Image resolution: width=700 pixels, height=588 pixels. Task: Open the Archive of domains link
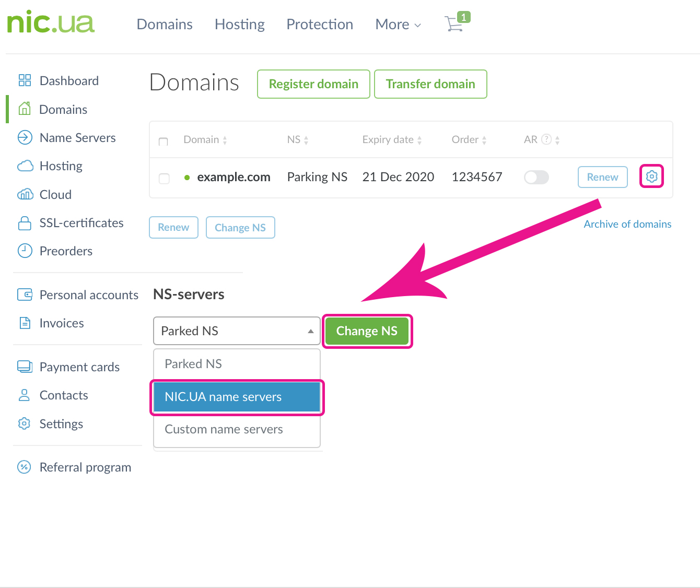[627, 224]
